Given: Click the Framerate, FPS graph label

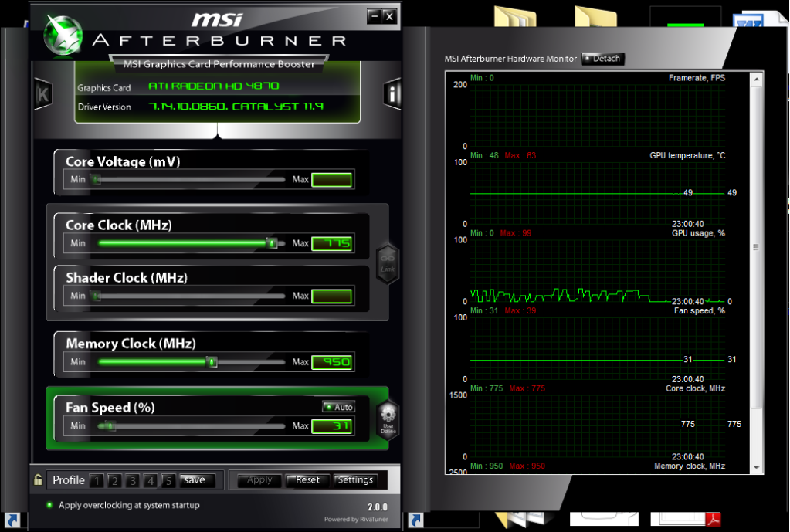Looking at the screenshot, I should tap(697, 78).
